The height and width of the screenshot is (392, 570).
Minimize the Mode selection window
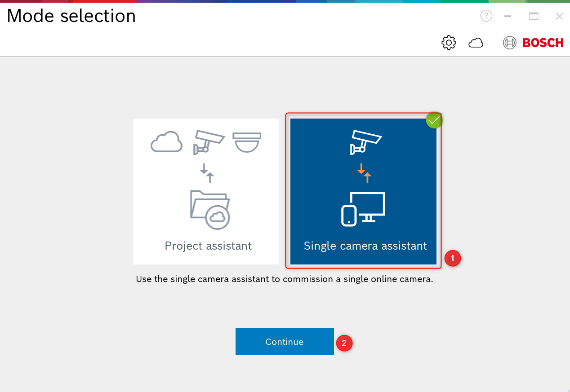tap(508, 16)
